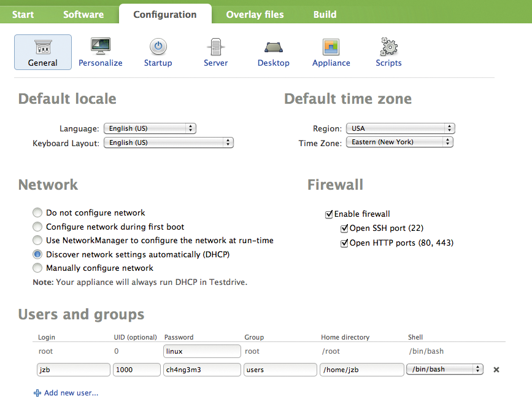The height and width of the screenshot is (401, 532).
Task: Choose Configure network during first boot
Action: coord(37,227)
